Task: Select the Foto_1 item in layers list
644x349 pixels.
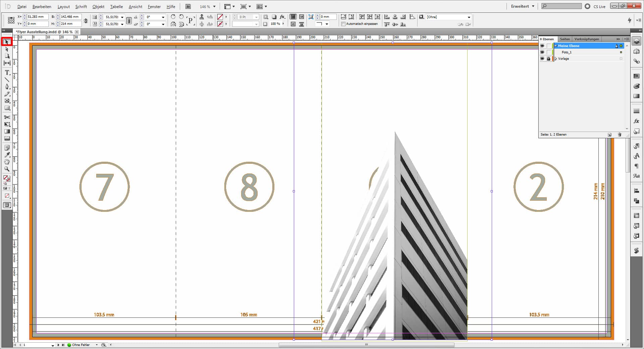Action: 567,52
